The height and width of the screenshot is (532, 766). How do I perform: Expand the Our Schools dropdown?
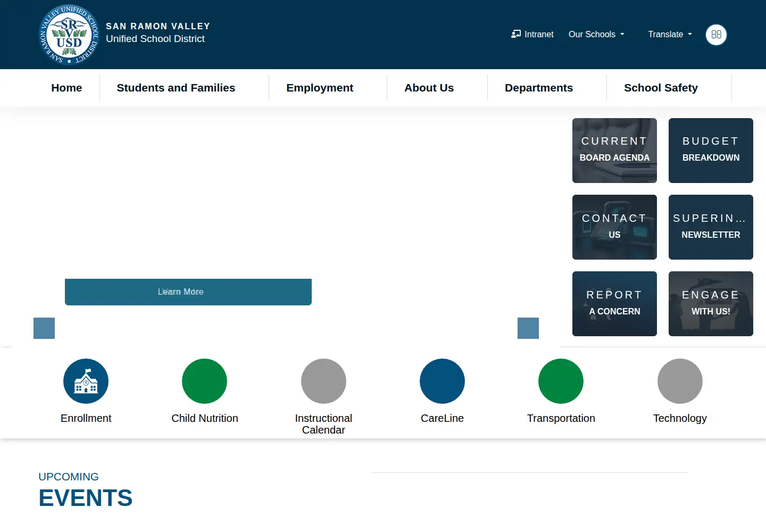click(596, 34)
